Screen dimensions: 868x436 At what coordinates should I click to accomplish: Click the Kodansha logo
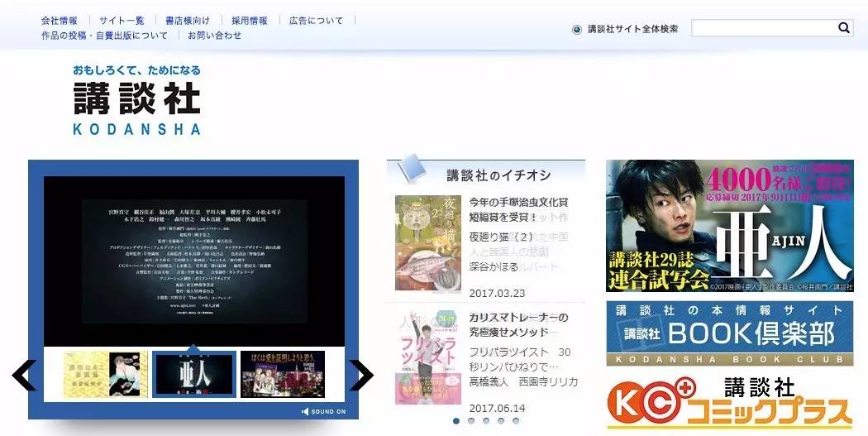(x=136, y=101)
